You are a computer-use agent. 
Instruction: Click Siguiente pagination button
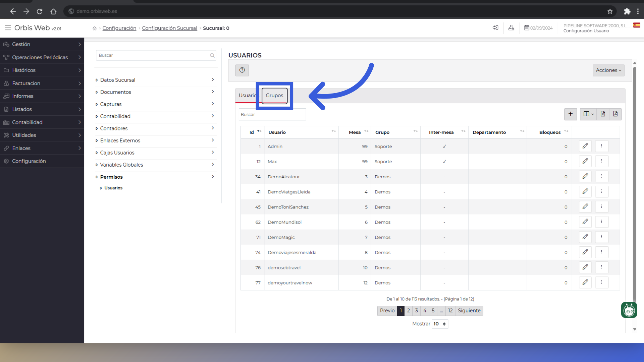click(469, 311)
